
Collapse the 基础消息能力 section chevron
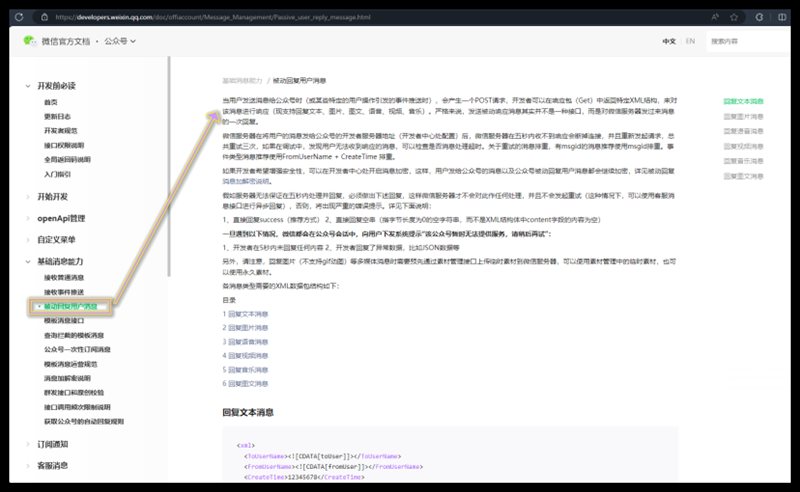click(28, 261)
